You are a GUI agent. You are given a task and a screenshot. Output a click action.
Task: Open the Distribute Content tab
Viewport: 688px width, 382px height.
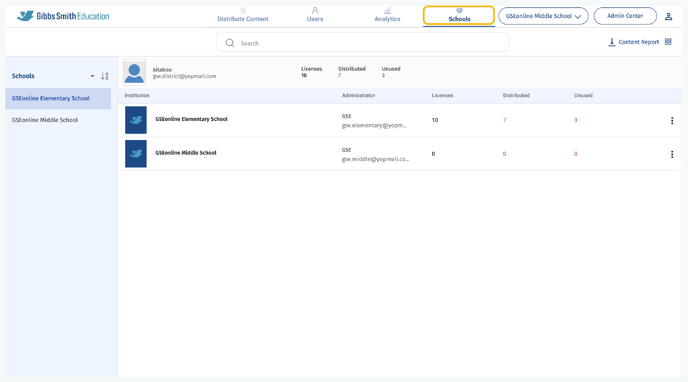243,15
